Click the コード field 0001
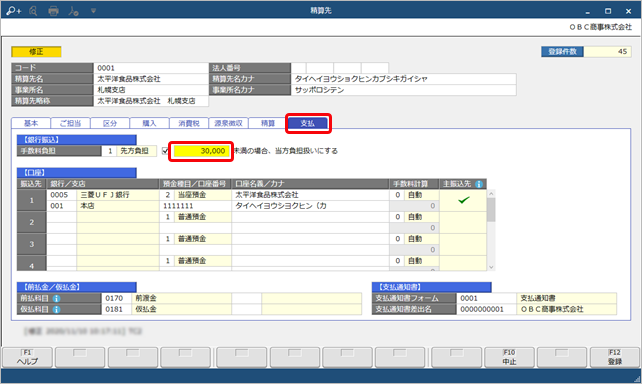The width and height of the screenshot is (642, 384). 151,68
